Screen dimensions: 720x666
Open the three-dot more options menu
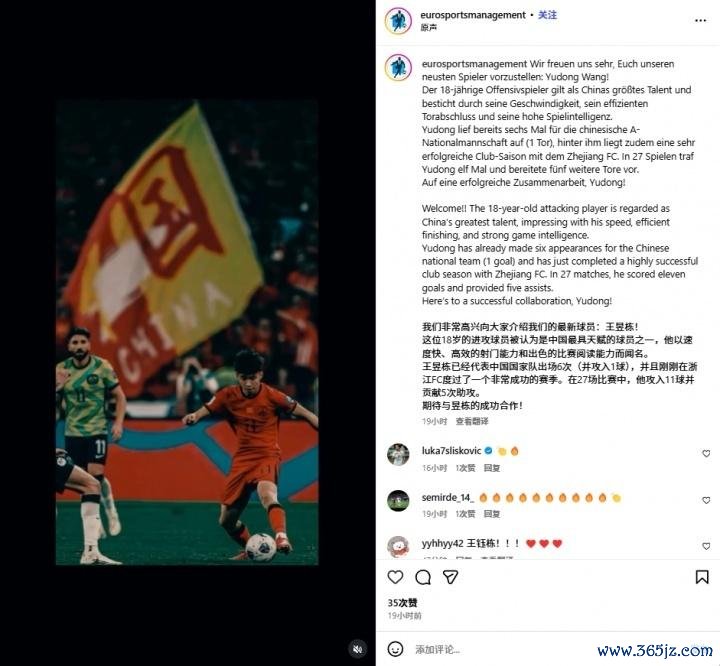pyautogui.click(x=700, y=20)
